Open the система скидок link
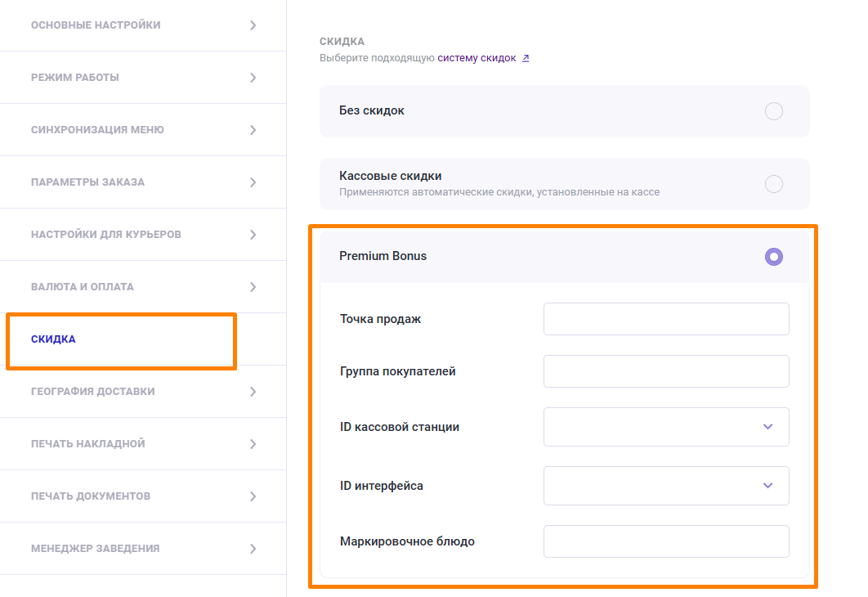The image size is (868, 597). 477,58
